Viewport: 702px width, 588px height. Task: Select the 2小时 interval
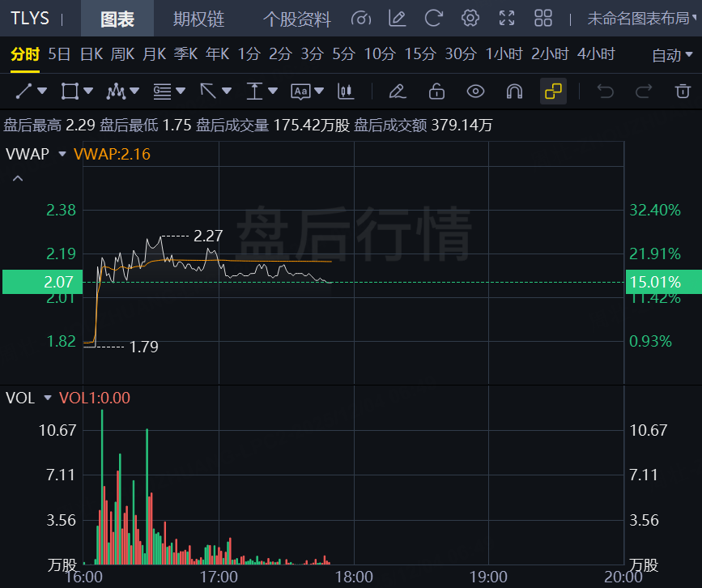550,54
